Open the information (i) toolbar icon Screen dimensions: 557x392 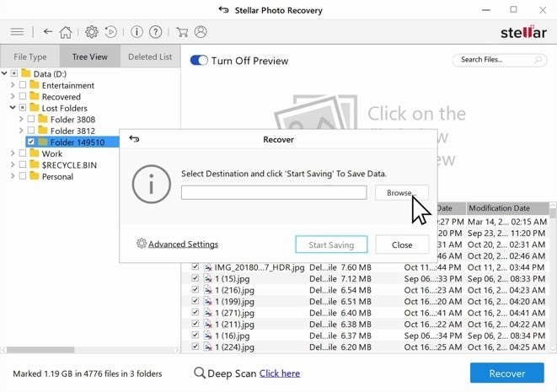[x=137, y=32]
